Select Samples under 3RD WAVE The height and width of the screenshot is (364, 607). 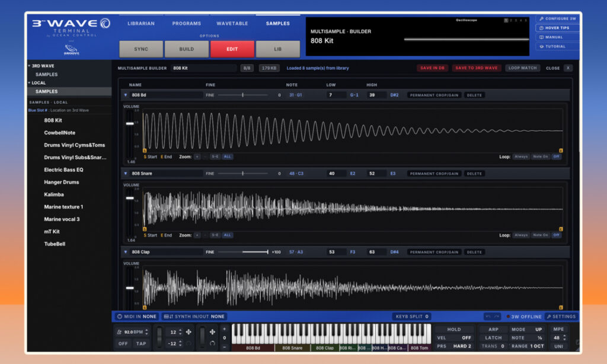[46, 74]
